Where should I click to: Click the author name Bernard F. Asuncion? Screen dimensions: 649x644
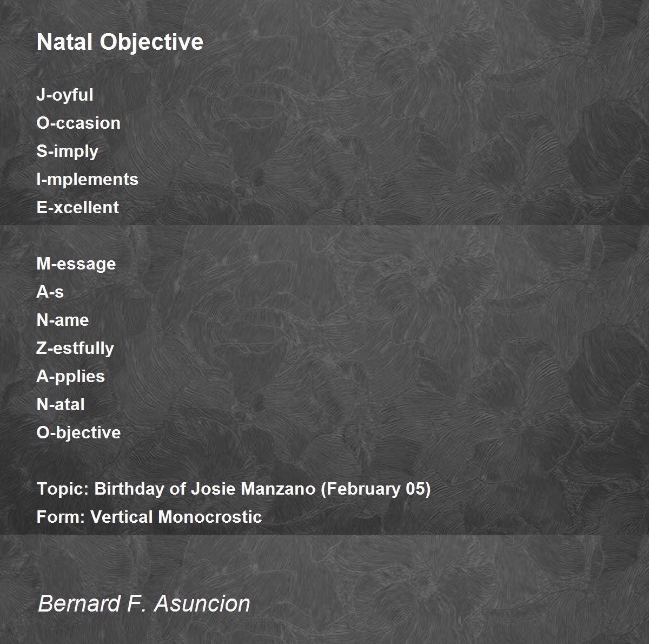point(144,603)
